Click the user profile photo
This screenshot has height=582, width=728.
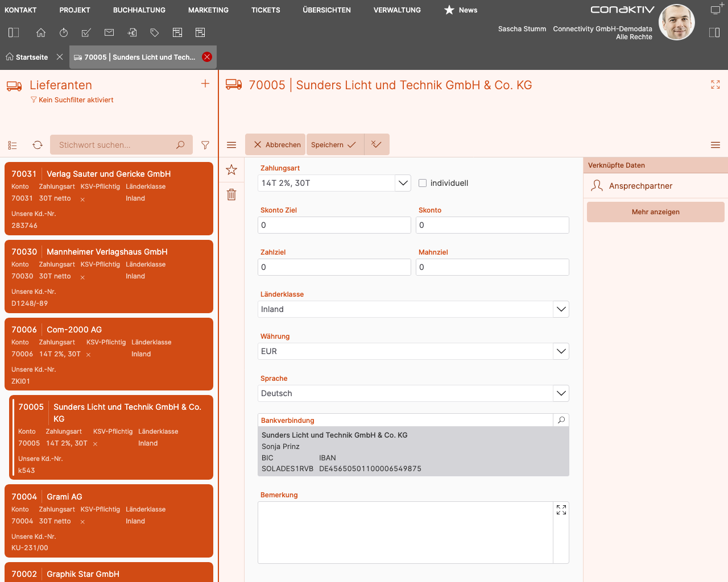click(x=676, y=23)
